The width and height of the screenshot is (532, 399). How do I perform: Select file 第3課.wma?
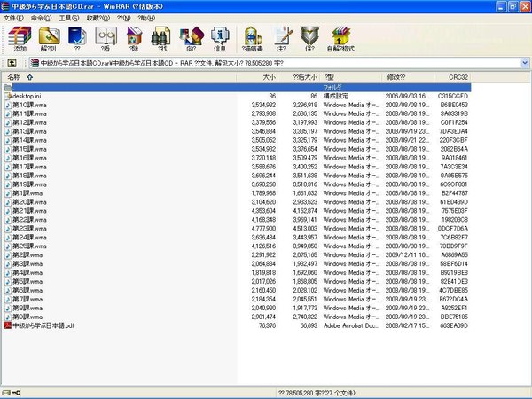[x=27, y=263]
